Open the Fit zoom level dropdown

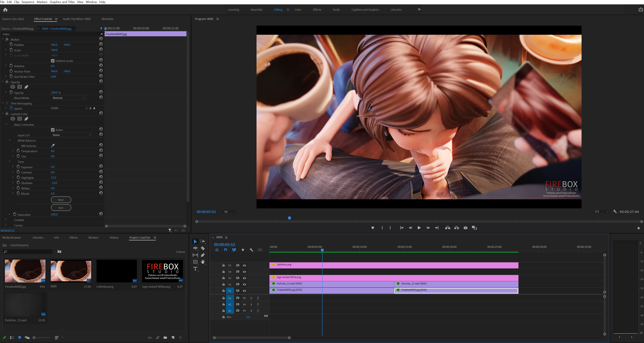tap(231, 212)
